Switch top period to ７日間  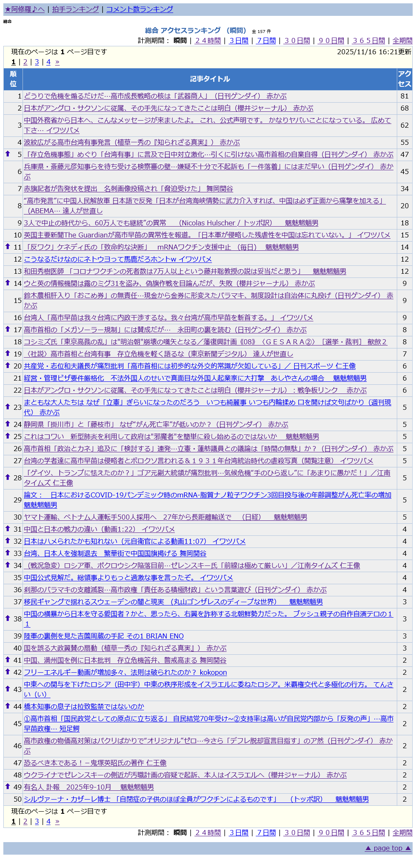(x=266, y=40)
